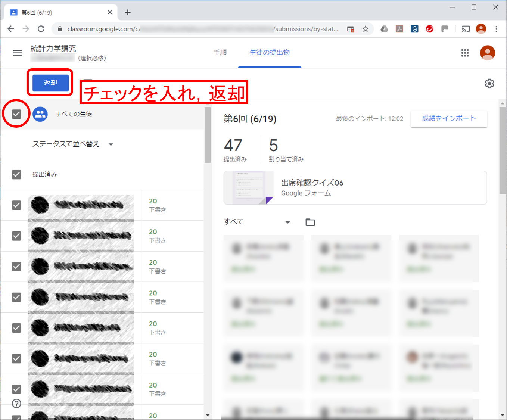This screenshot has height=420, width=507.
Task: Click the blue lock extension icon
Action: point(414,29)
